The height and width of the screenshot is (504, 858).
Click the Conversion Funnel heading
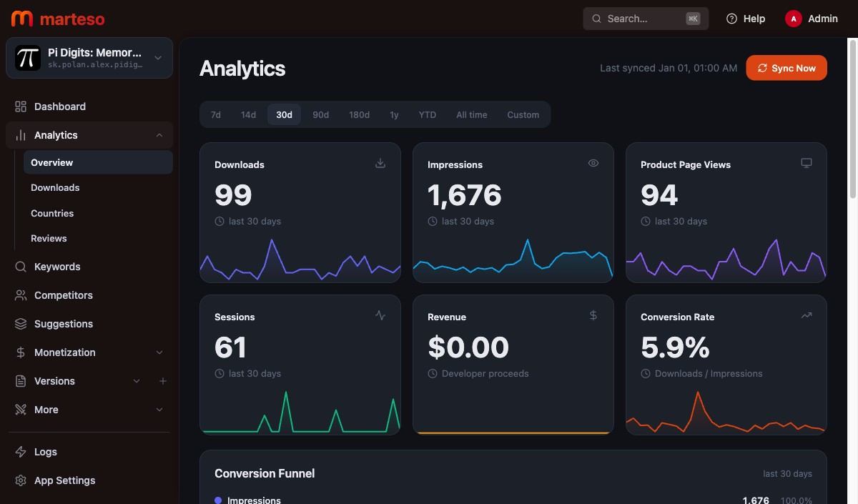(x=265, y=473)
